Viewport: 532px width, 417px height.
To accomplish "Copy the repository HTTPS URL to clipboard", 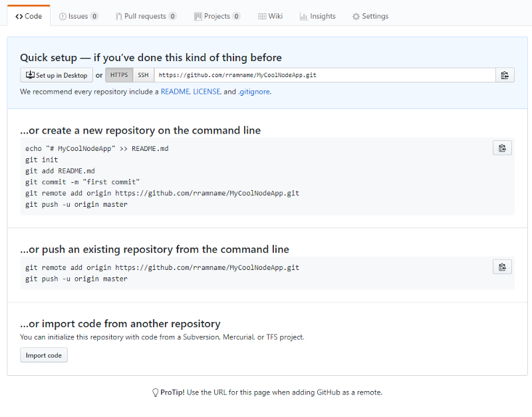I will [505, 75].
